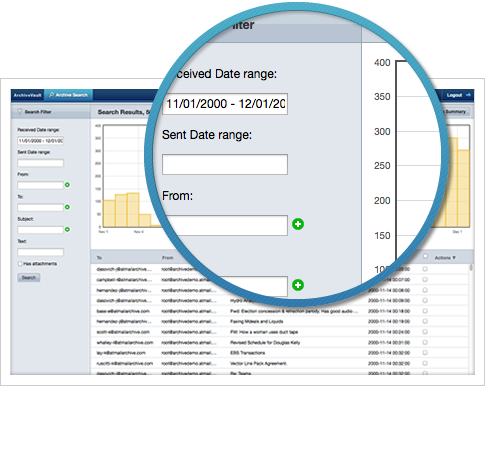The width and height of the screenshot is (485, 450).
Task: Select the row dated 2000-11-14 00:09:00
Action: [425, 300]
